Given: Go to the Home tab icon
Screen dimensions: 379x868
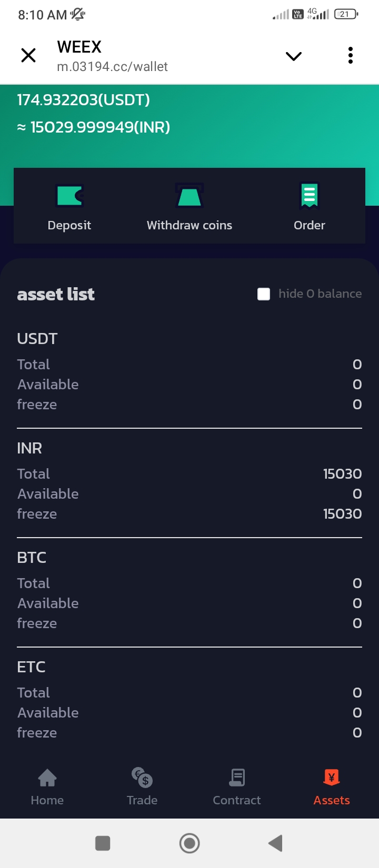Looking at the screenshot, I should tap(47, 778).
